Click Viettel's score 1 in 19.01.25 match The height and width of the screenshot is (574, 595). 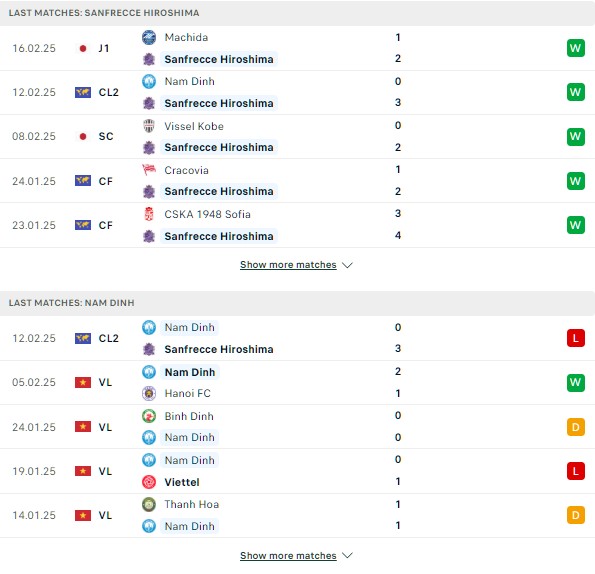tap(398, 481)
